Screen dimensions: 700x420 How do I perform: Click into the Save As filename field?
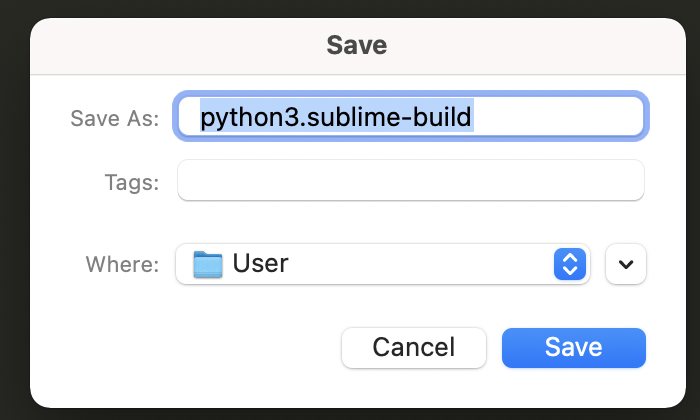point(410,117)
